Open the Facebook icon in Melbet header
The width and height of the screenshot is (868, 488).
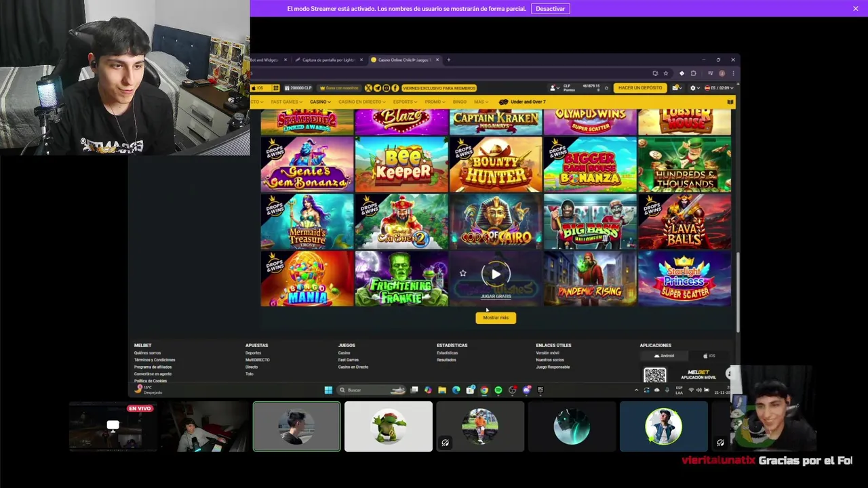pos(395,88)
